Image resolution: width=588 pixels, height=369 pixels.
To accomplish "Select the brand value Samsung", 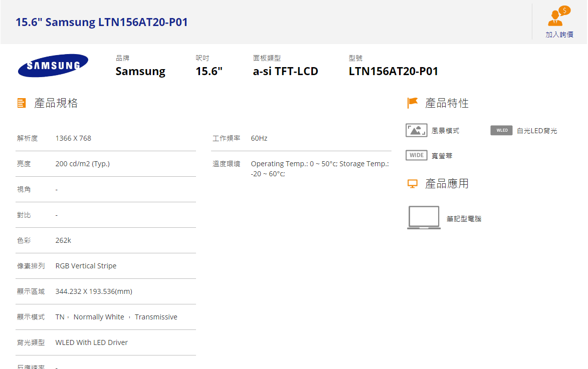I will point(140,71).
